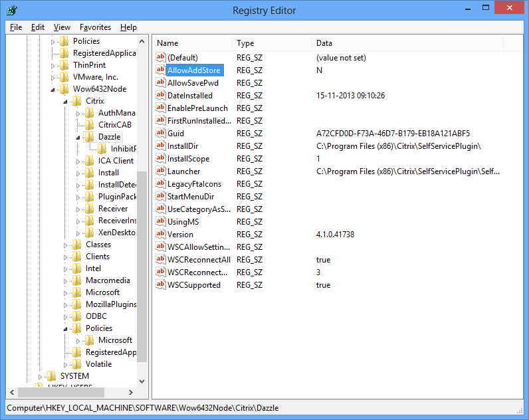Click the DateInstalled string icon

click(161, 95)
